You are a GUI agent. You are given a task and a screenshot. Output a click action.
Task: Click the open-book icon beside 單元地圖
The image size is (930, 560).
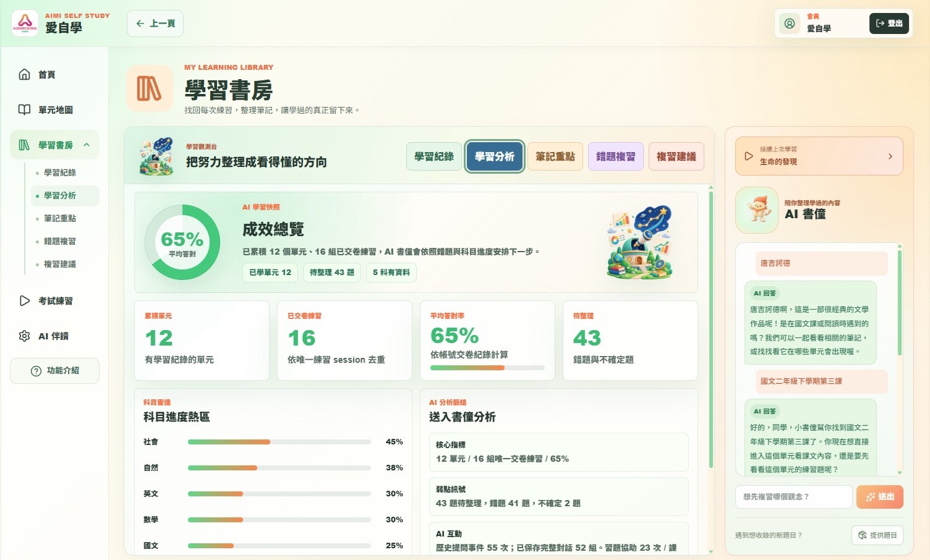point(25,110)
